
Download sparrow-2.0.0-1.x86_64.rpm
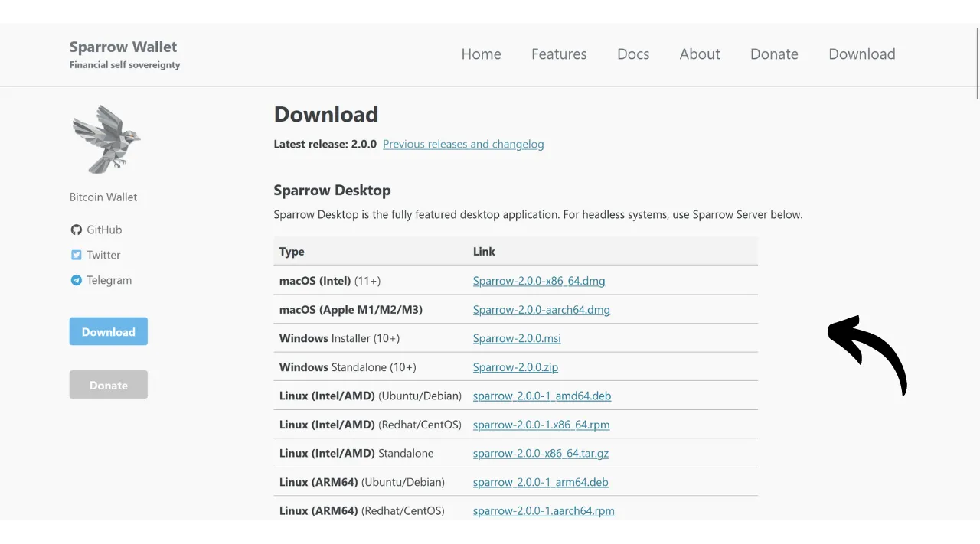coord(541,425)
